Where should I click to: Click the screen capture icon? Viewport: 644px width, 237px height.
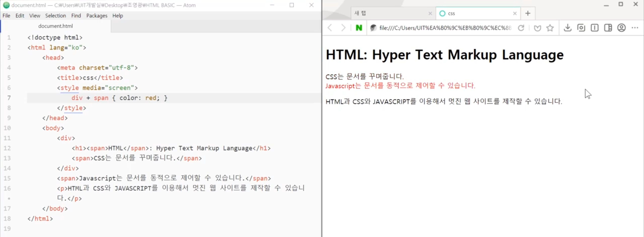(x=581, y=28)
